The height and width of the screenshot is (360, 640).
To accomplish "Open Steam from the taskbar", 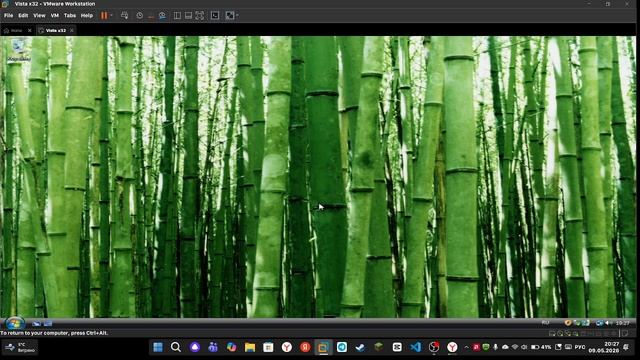I will point(360,347).
